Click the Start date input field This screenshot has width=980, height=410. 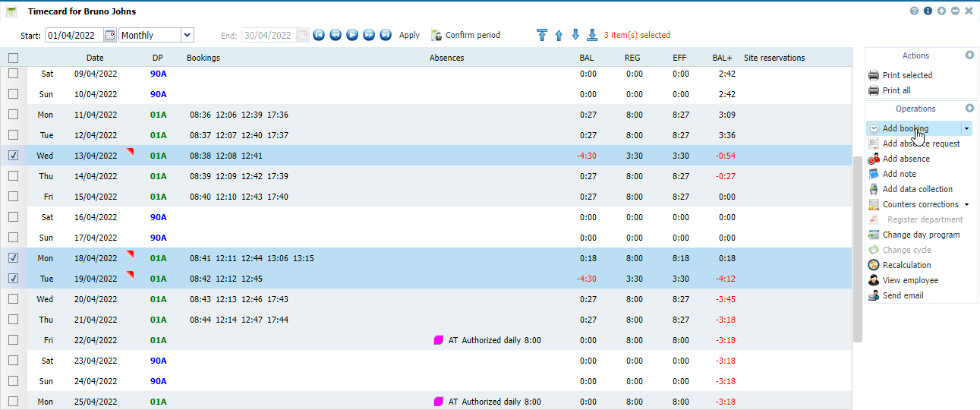pos(74,35)
